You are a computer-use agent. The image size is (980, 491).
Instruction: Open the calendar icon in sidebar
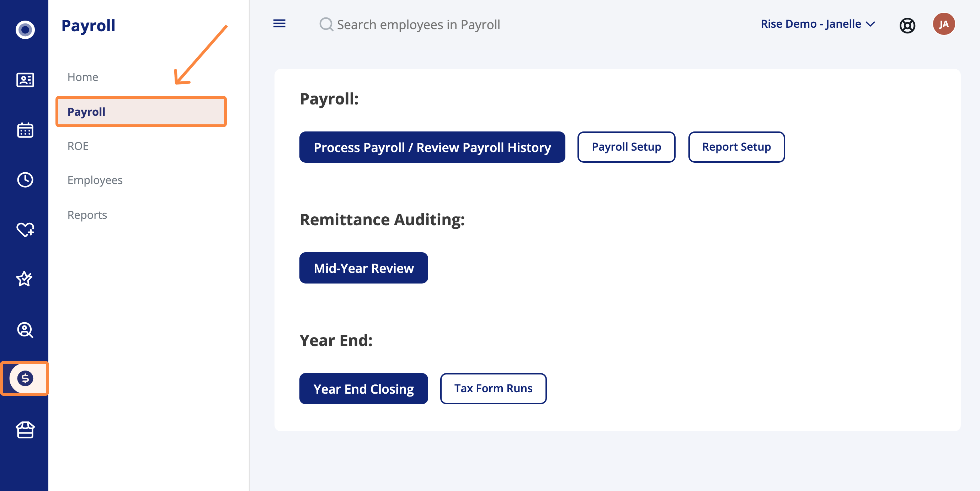25,130
